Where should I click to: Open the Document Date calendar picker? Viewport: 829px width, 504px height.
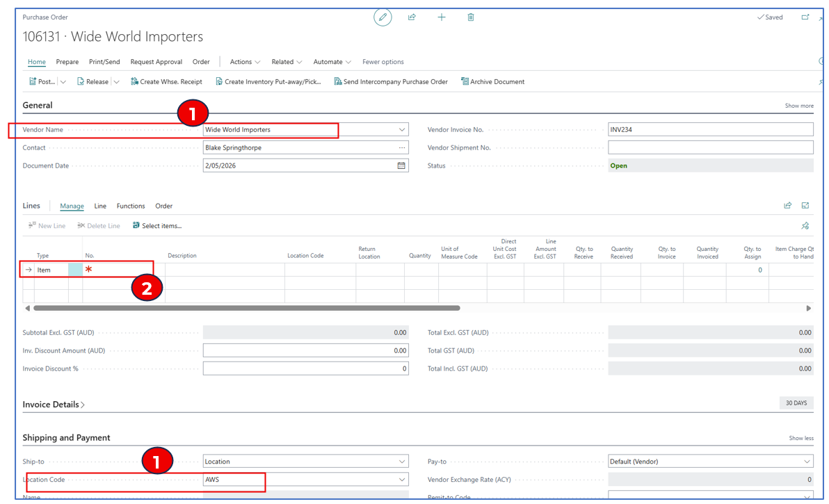(x=401, y=166)
